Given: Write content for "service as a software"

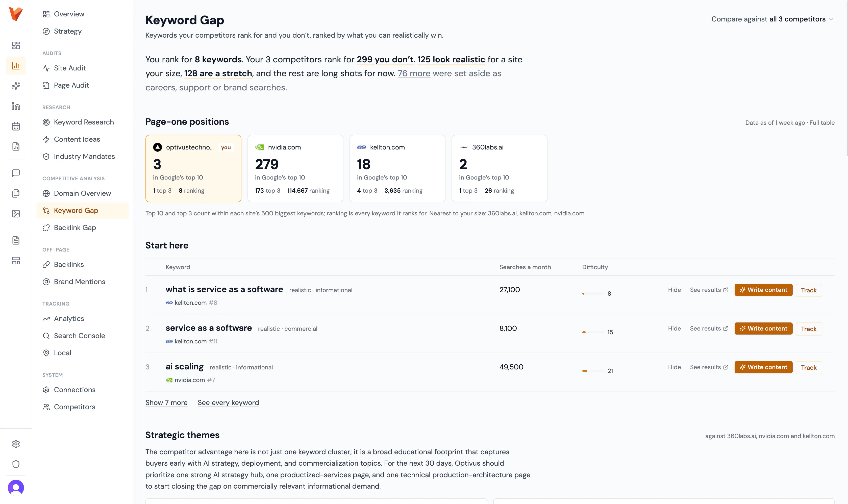Looking at the screenshot, I should click(763, 329).
